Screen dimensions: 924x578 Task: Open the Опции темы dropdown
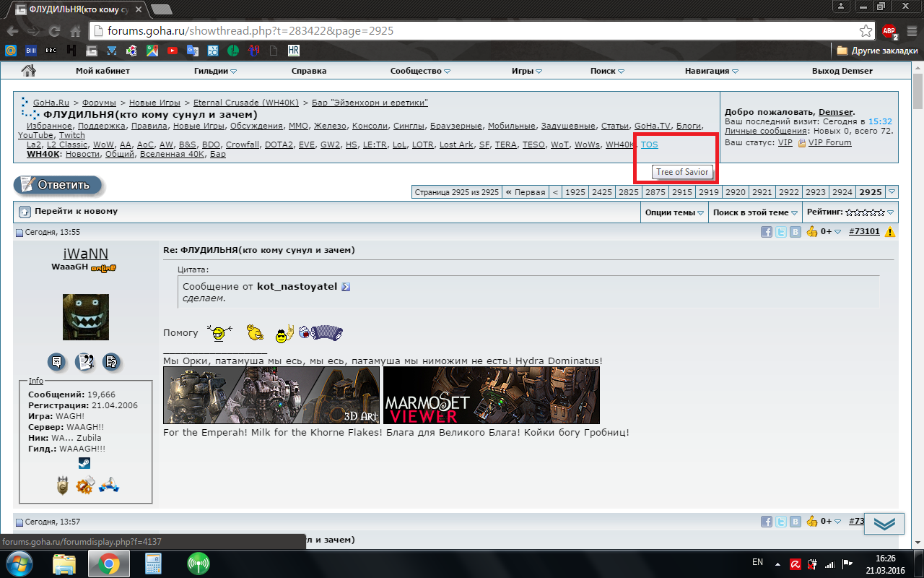[675, 212]
